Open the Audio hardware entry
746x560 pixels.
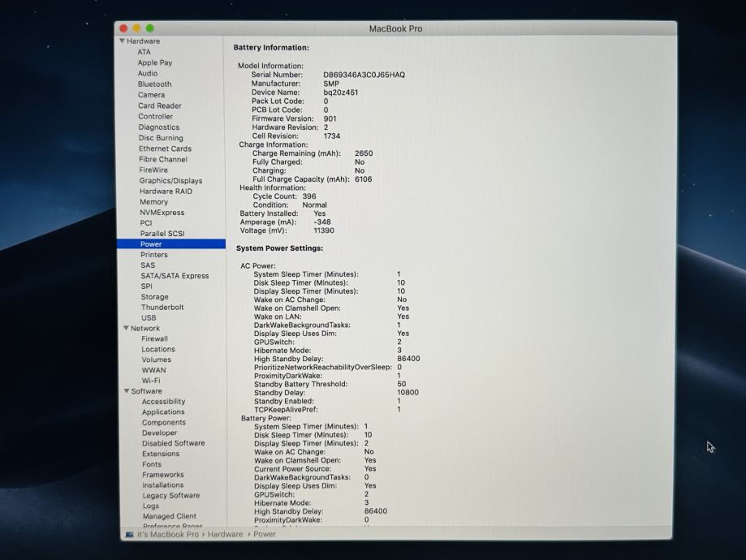pyautogui.click(x=148, y=73)
